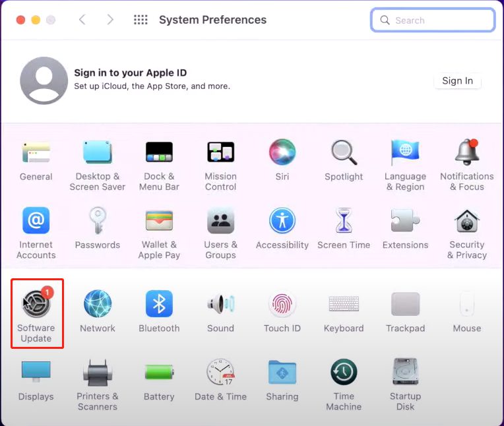The image size is (504, 426).
Task: Show all preferences grid button
Action: tap(141, 20)
